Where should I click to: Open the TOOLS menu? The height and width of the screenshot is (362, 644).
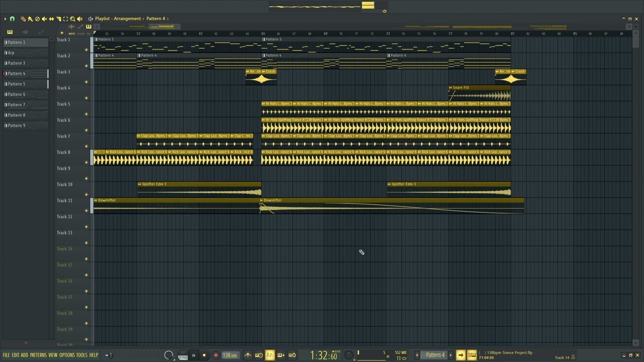82,355
